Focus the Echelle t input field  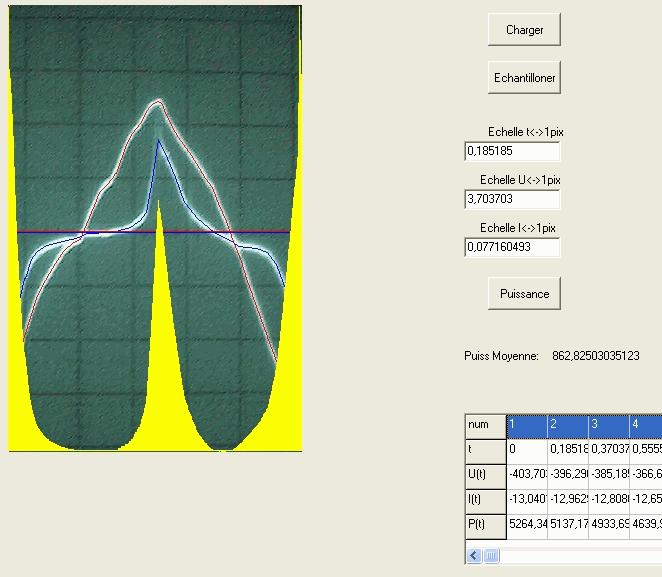pyautogui.click(x=512, y=152)
